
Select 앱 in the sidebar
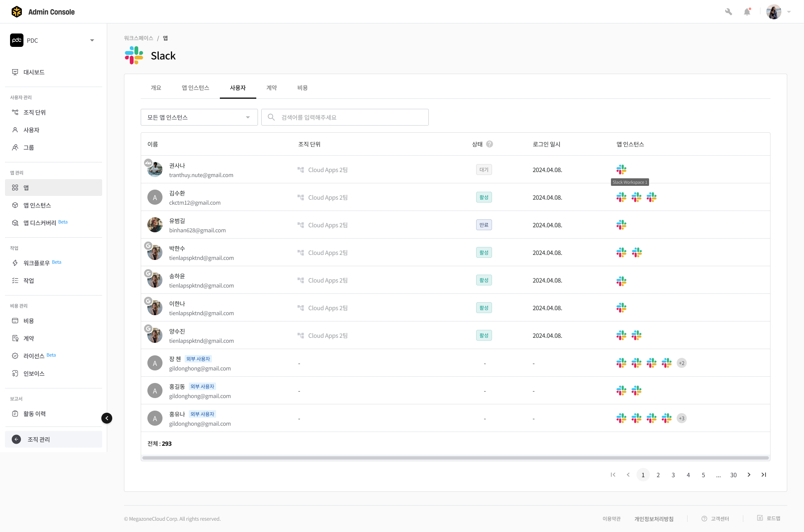54,188
